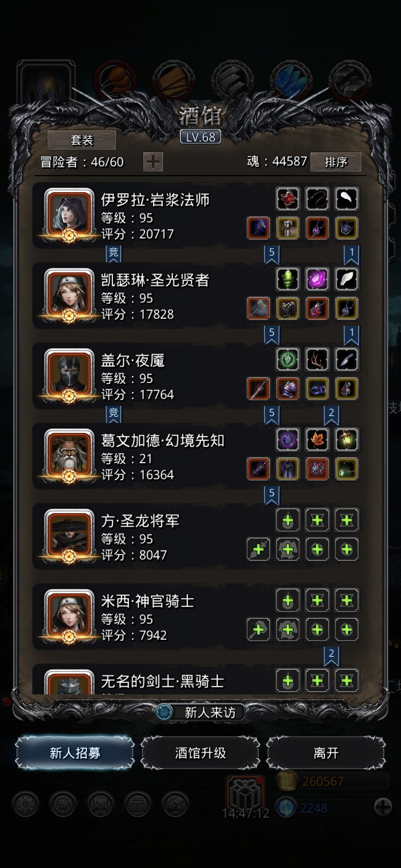Add armor in 米西·神官骑士 empty armor slot

coord(288,629)
